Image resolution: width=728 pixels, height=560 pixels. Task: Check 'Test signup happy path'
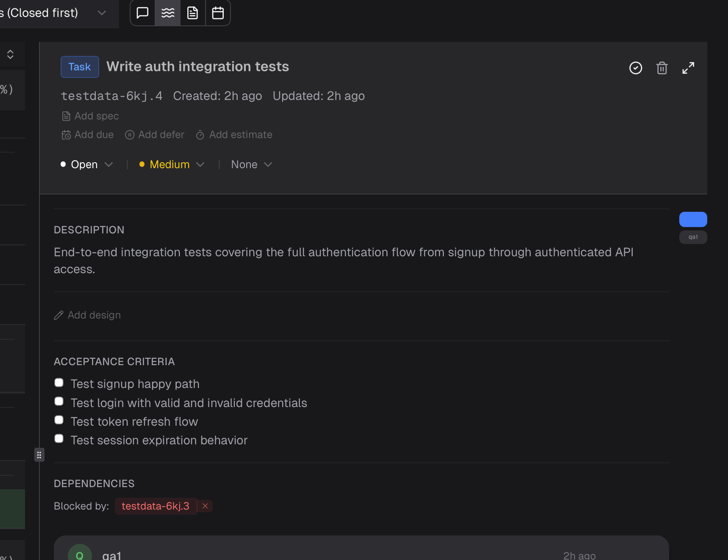58,382
